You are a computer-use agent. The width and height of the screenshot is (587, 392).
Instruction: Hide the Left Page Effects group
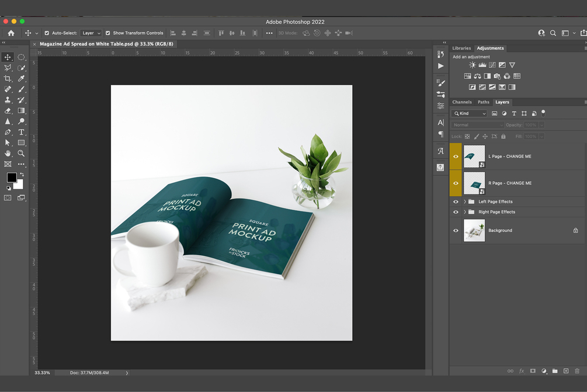point(456,202)
